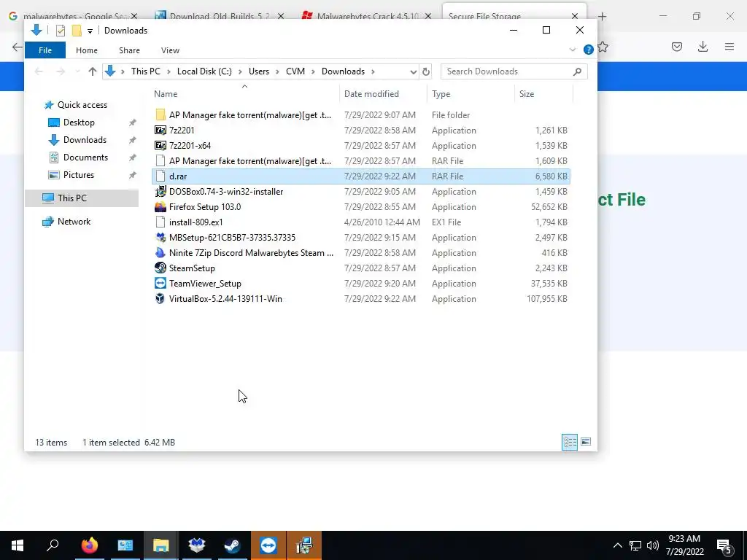Image resolution: width=747 pixels, height=560 pixels.
Task: Open the Windows Start menu
Action: pos(18,545)
